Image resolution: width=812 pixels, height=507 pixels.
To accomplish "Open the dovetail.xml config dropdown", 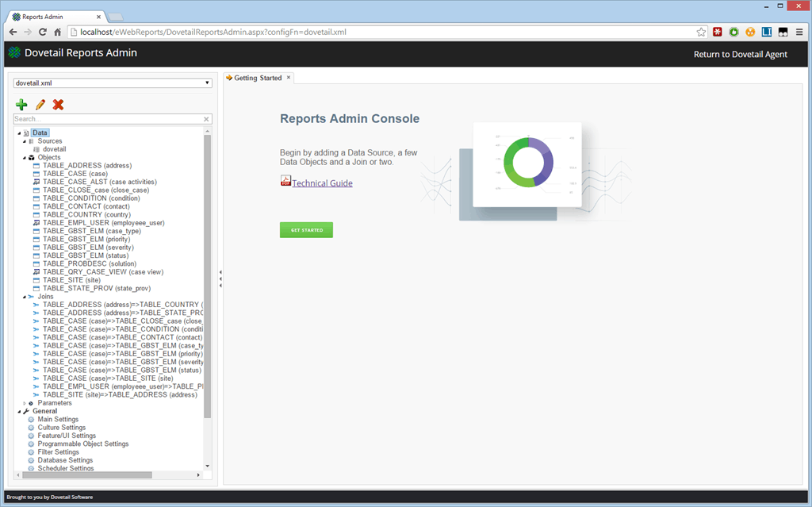I will click(113, 83).
